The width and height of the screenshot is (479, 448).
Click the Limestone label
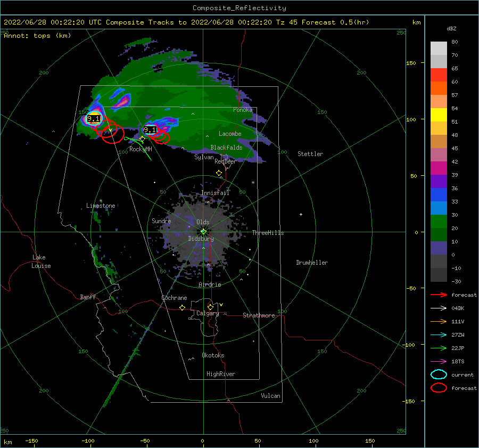point(101,206)
